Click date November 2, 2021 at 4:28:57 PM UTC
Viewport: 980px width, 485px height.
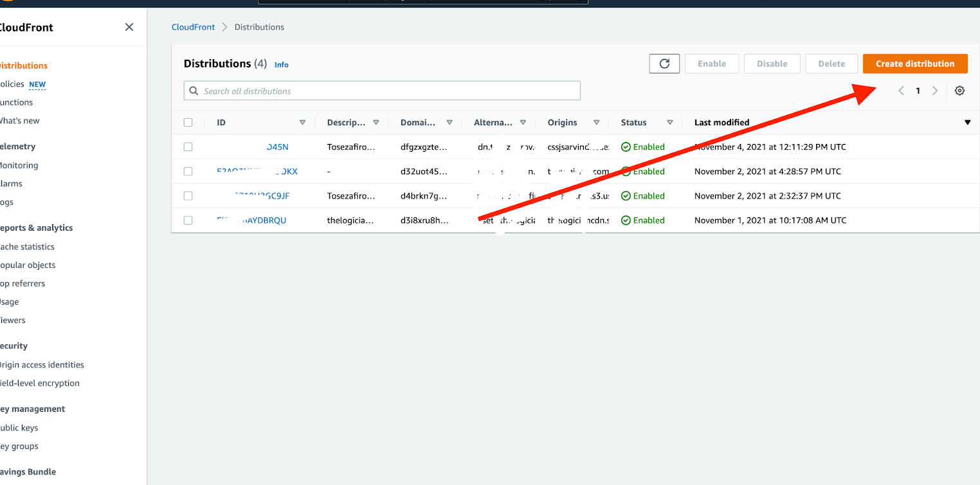click(768, 171)
